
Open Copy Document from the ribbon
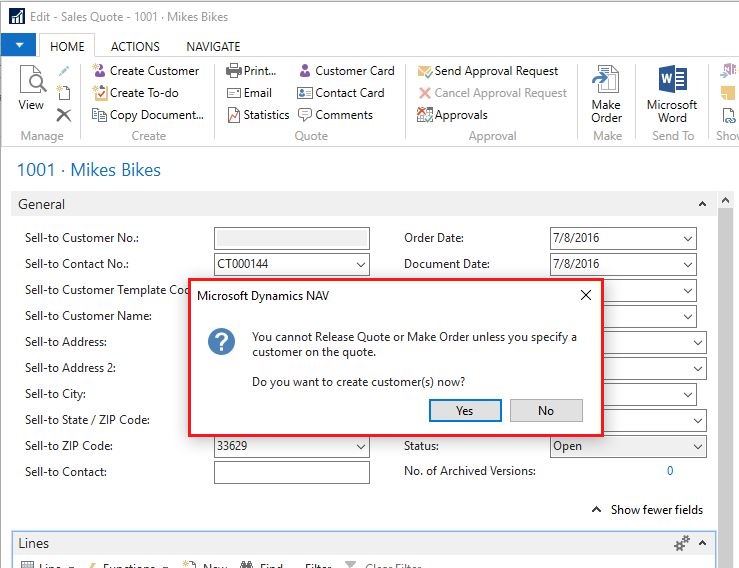148,115
